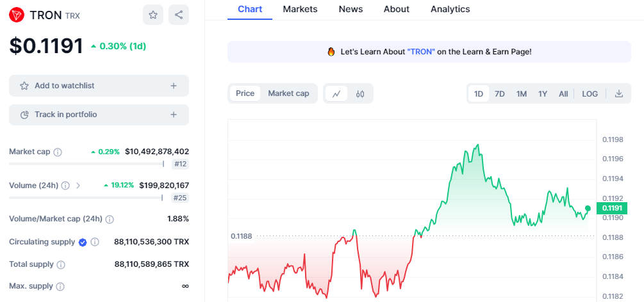Open Volume (24h) info tooltip icon
644x302 pixels.
65,186
